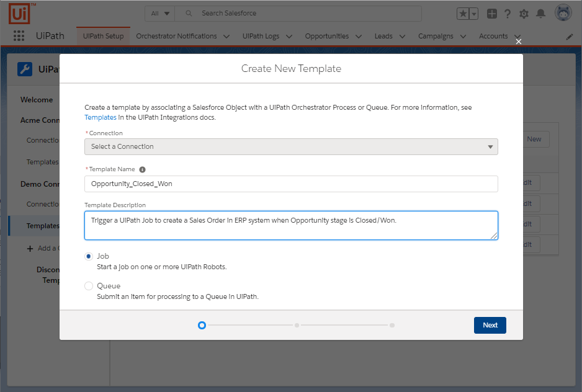The height and width of the screenshot is (392, 582).
Task: Click the App Launcher grid icon
Action: (19, 36)
